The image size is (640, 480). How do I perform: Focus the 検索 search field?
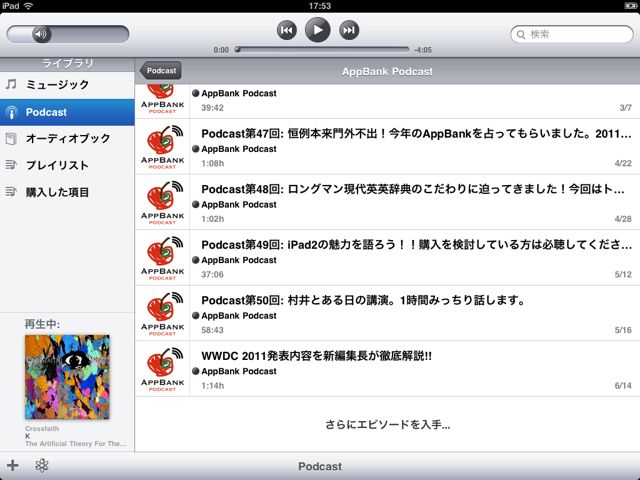pos(571,34)
